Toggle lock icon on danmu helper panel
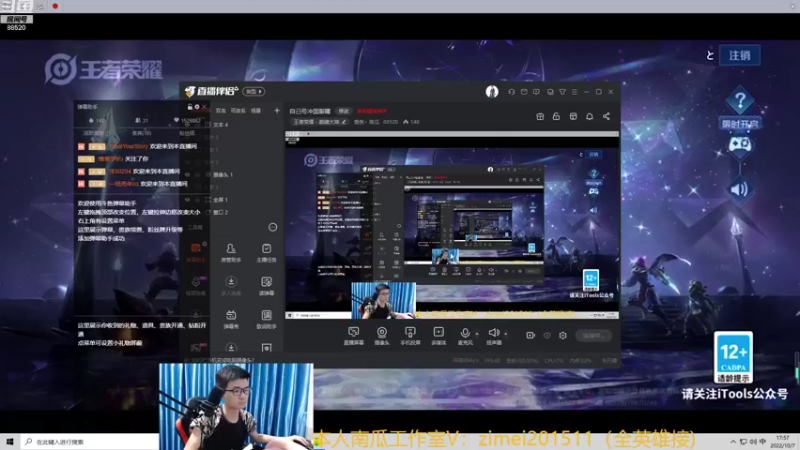800x450 pixels. [x=190, y=107]
